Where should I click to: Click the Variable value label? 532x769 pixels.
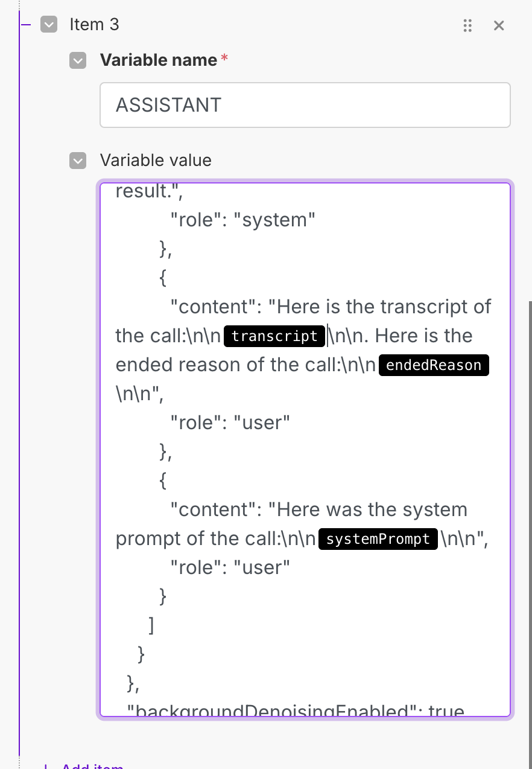coord(156,161)
